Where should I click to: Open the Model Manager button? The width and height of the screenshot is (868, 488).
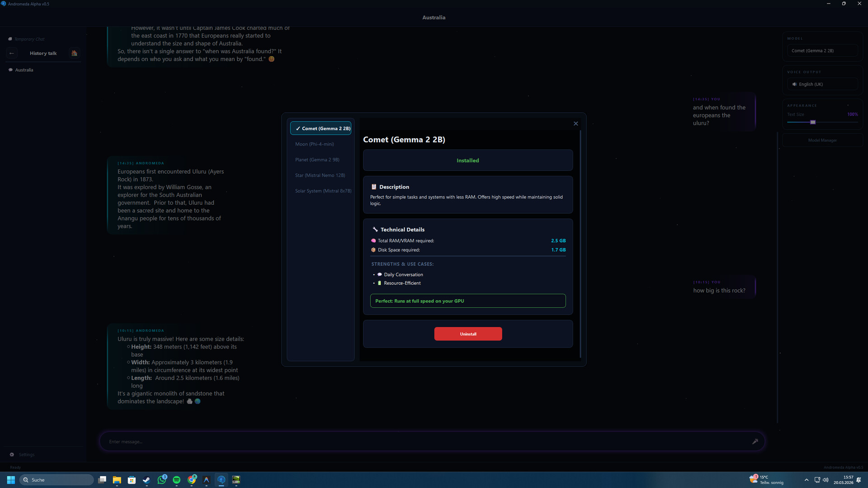click(822, 141)
